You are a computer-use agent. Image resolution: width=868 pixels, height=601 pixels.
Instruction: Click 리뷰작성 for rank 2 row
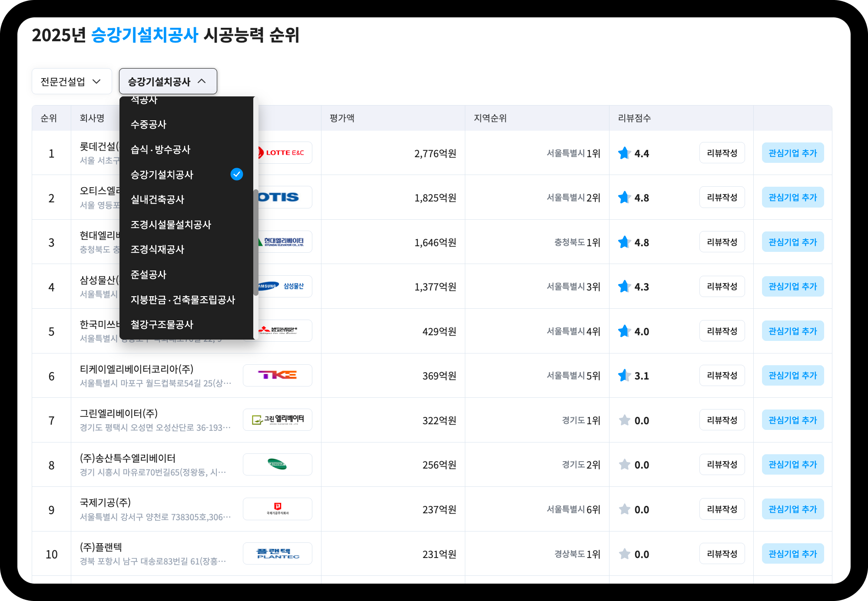pos(722,197)
